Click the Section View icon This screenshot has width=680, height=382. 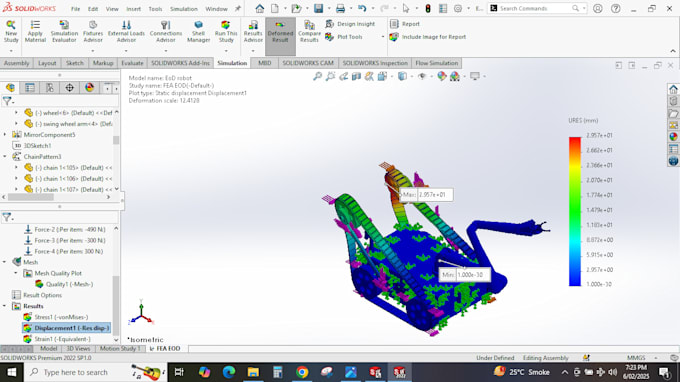(x=356, y=76)
